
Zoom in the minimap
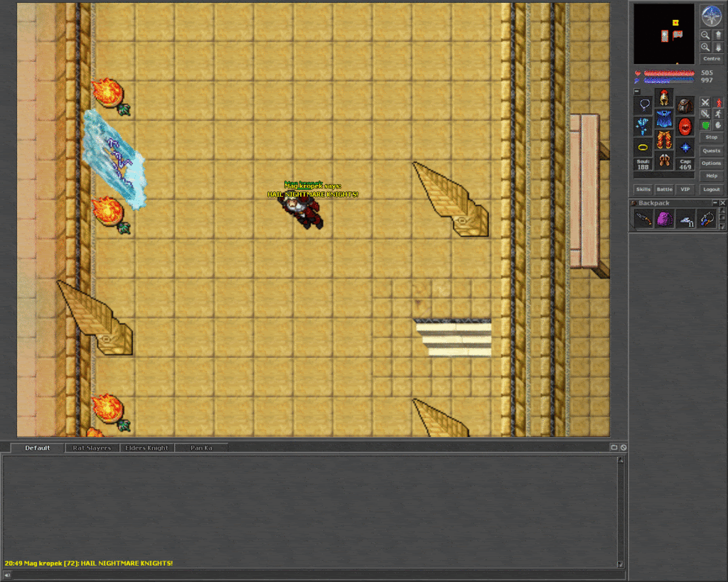tap(705, 47)
